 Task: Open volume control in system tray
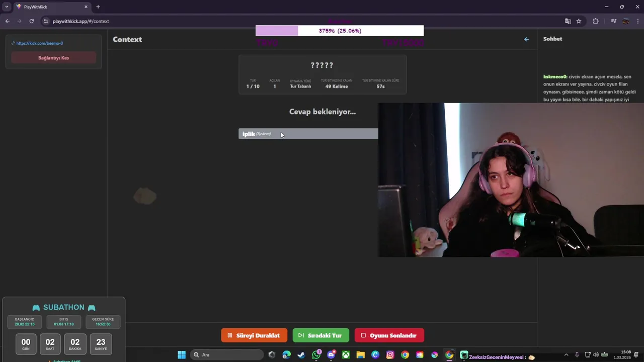[x=596, y=355]
